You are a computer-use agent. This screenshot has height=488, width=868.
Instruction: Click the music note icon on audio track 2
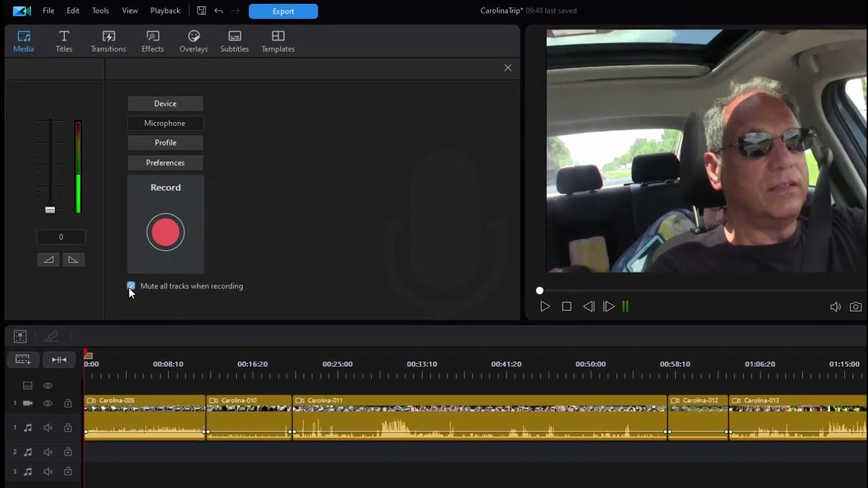point(28,452)
